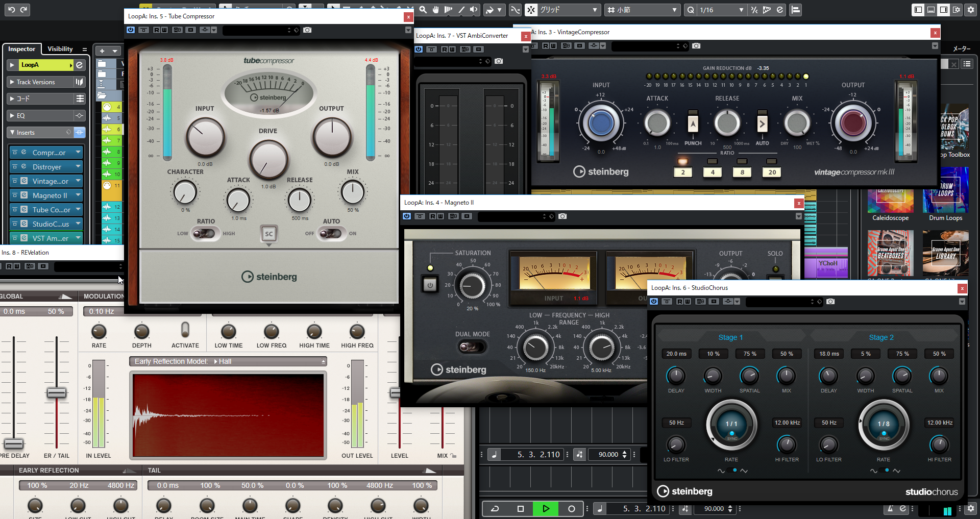Toggle the Snap on/off button

coord(531,10)
